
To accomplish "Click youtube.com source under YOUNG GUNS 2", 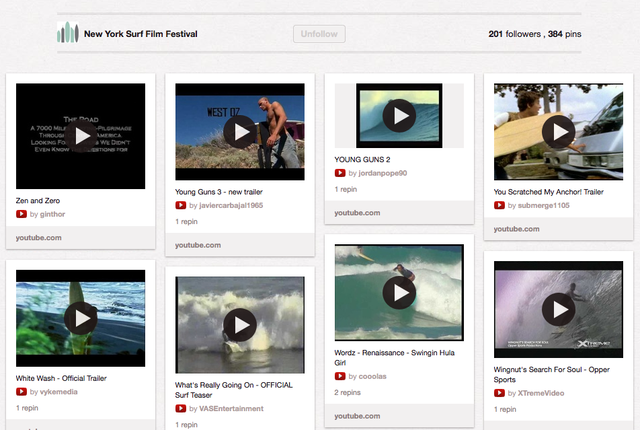I will point(357,213).
